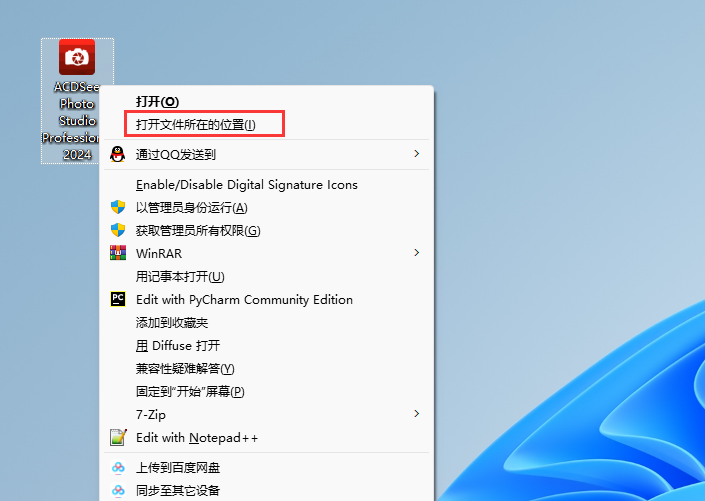Screen dimensions: 705x501
Task: Click Baidu cloud icon beside 上传到百度网盘
Action: pos(118,467)
